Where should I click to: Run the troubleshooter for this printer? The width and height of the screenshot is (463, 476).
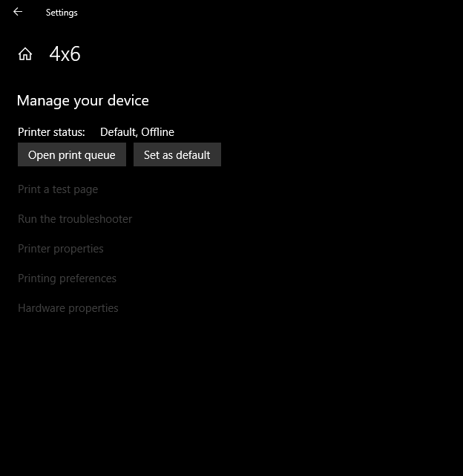[x=75, y=219]
